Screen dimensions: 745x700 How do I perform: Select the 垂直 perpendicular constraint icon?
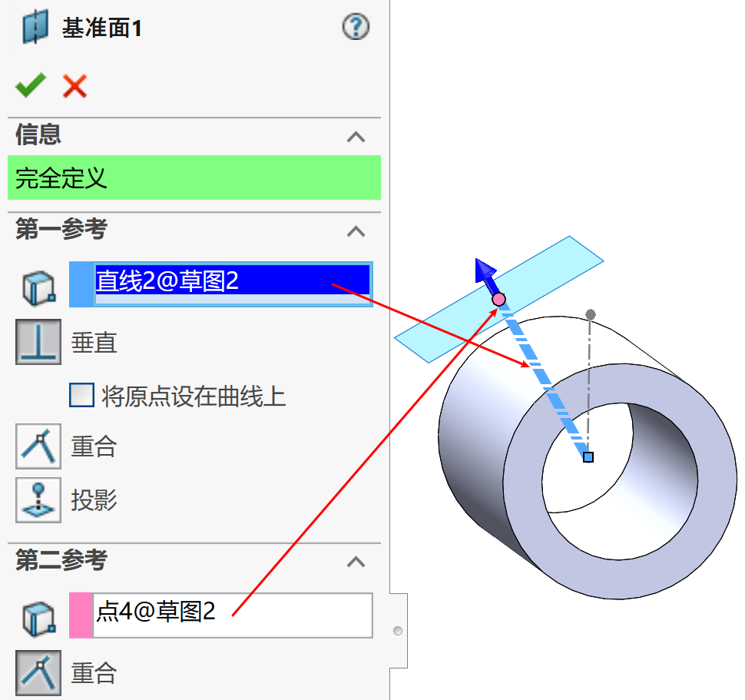pyautogui.click(x=38, y=342)
